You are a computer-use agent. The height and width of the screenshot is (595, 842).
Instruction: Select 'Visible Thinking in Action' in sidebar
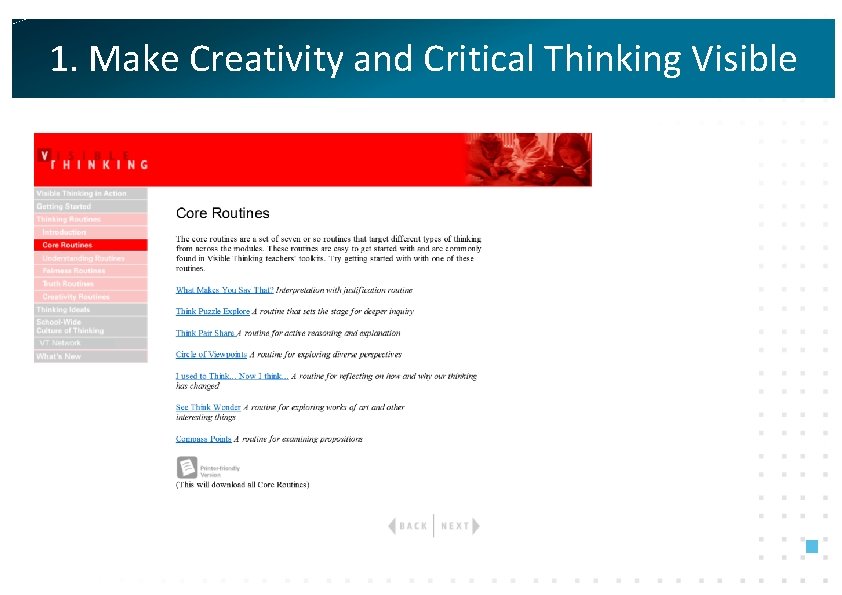88,193
